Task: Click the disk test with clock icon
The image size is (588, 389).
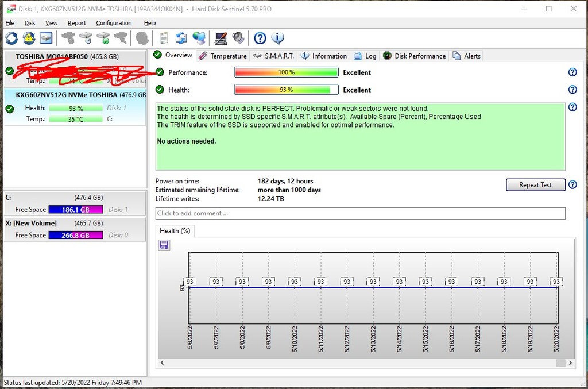Action: coord(86,38)
